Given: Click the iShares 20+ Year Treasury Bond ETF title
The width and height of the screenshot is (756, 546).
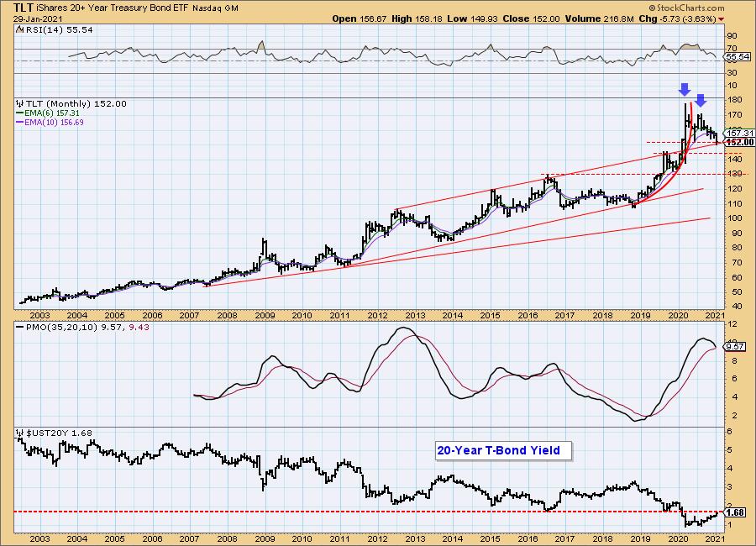Looking at the screenshot, I should (113, 8).
